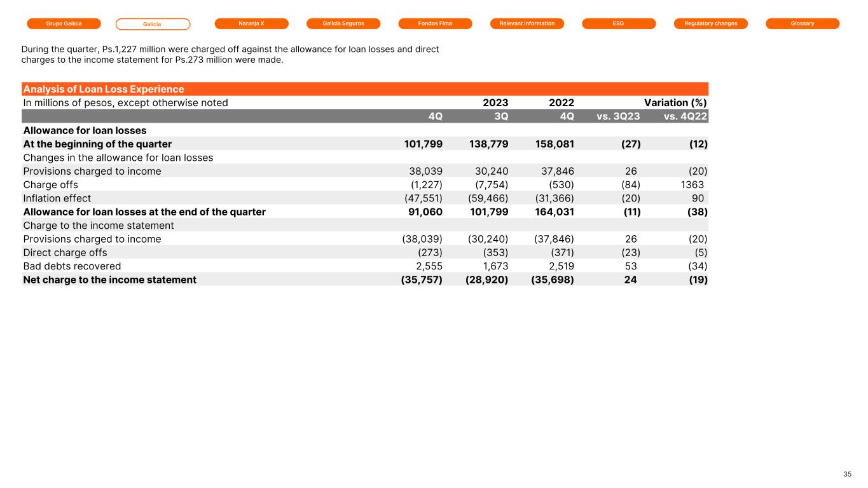The image size is (868, 488).
Task: Jump to the Glossary tab
Action: click(x=803, y=24)
